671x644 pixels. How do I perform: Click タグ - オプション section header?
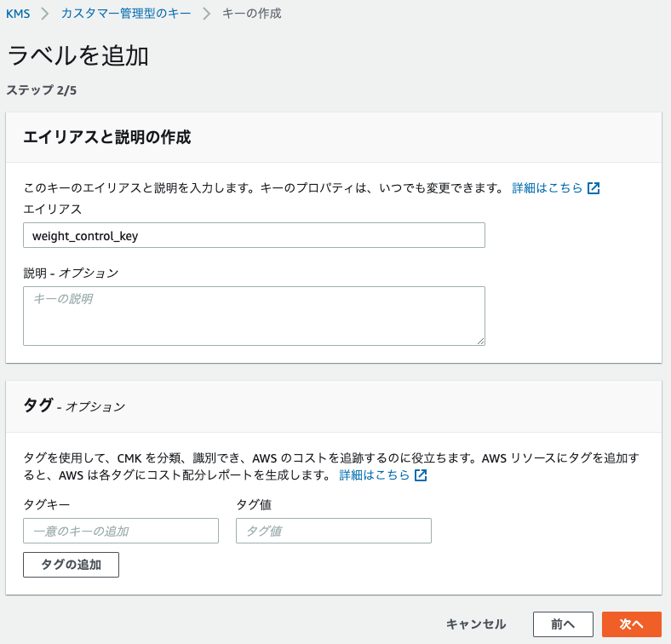[74, 405]
